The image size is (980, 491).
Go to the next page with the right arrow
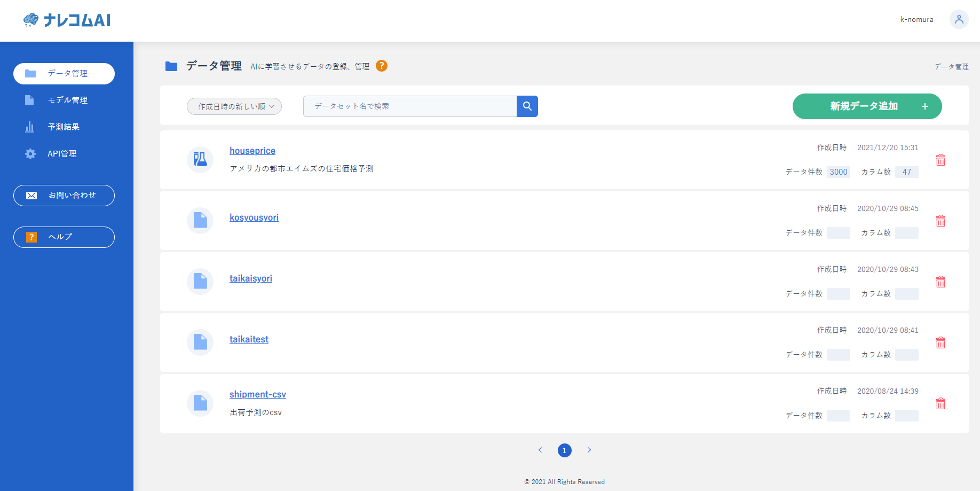(x=589, y=450)
